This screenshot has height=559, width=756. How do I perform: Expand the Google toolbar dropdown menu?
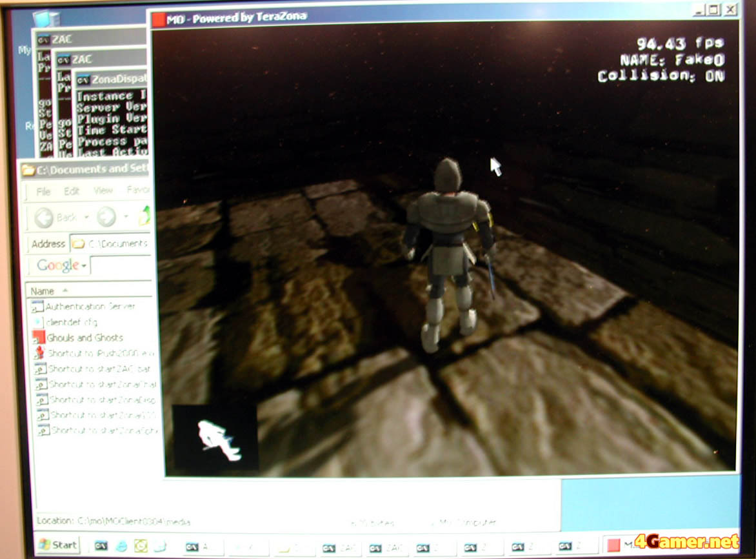[x=85, y=265]
